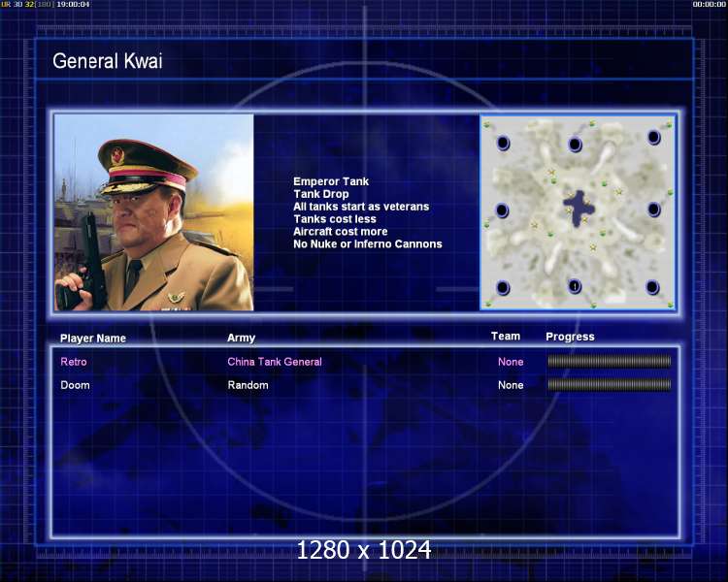Viewport: 728px width, 582px height.
Task: Click the 19:00:04 clock readout
Action: (x=74, y=4)
